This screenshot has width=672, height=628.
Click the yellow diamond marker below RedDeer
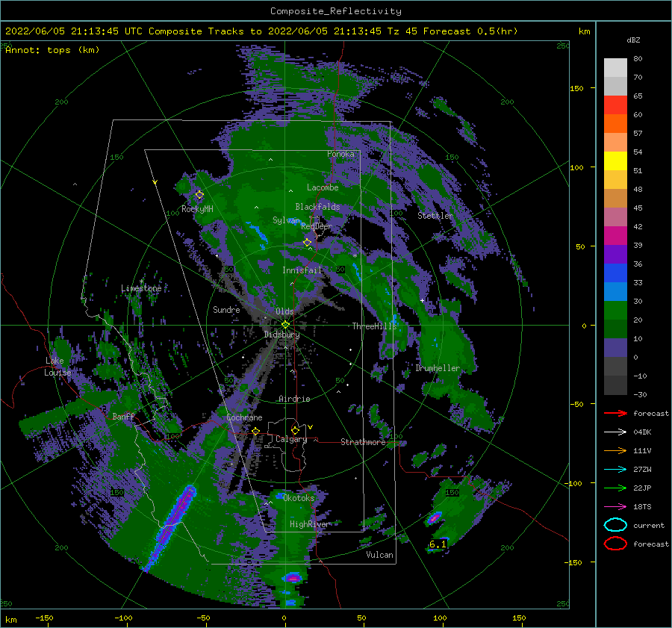point(307,243)
